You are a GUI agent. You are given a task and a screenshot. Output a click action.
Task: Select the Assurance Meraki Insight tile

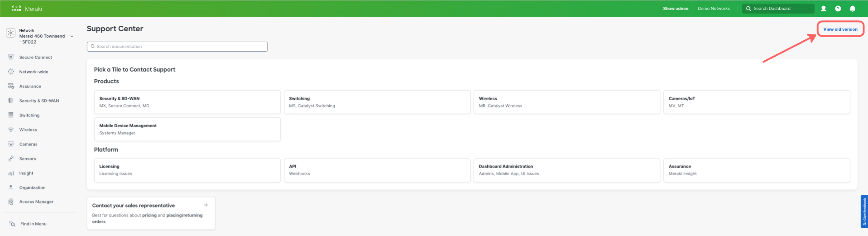[x=757, y=170]
